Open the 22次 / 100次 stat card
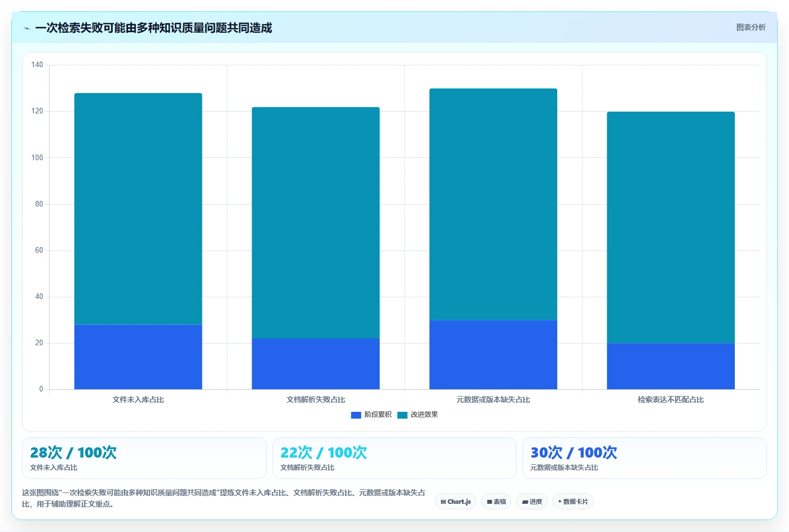The image size is (789, 532). 394,458
